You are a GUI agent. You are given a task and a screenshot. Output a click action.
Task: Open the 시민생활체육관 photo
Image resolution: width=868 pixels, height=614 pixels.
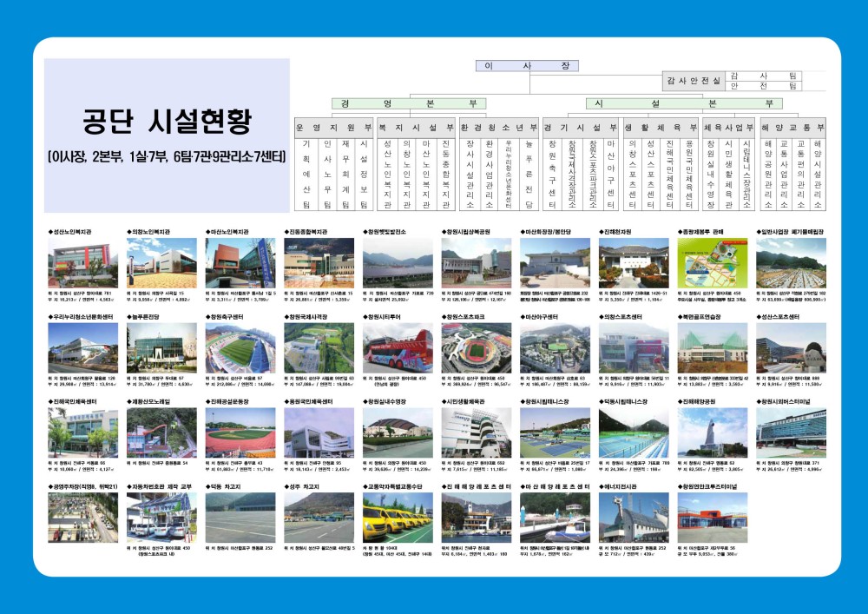click(x=477, y=432)
